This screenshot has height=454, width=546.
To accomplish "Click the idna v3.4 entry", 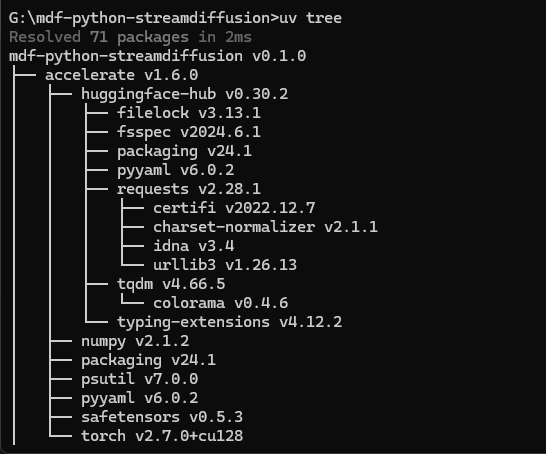I will pyautogui.click(x=194, y=246).
